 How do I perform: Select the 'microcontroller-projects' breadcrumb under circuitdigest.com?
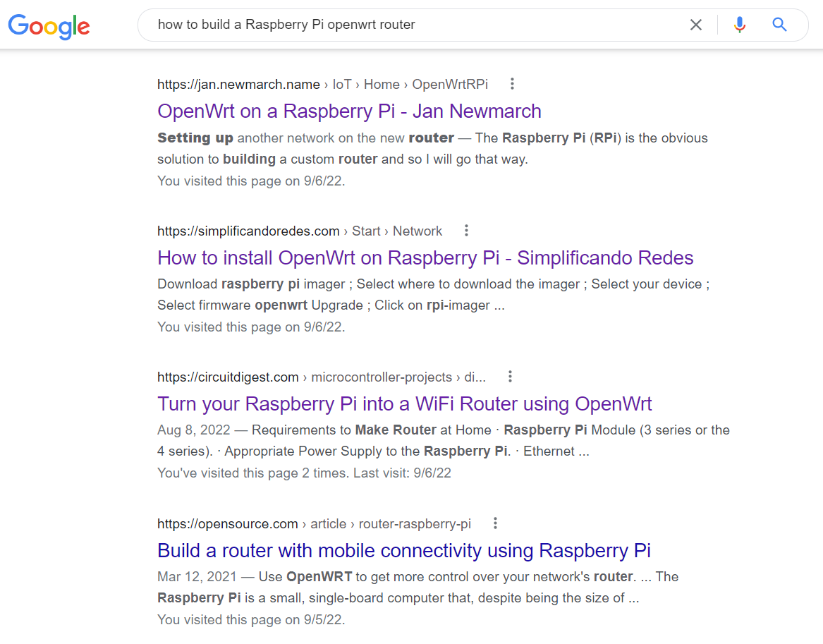382,377
